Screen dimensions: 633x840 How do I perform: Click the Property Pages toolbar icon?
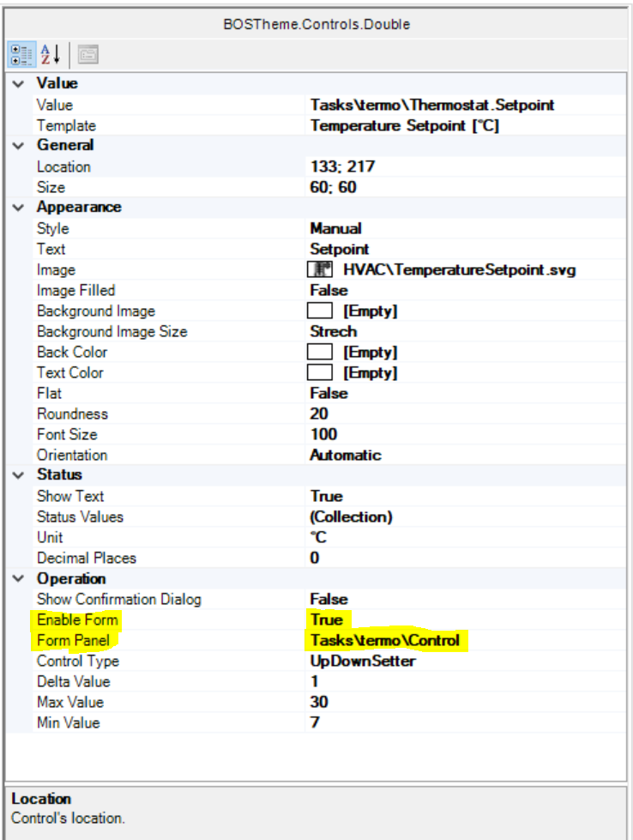point(87,55)
